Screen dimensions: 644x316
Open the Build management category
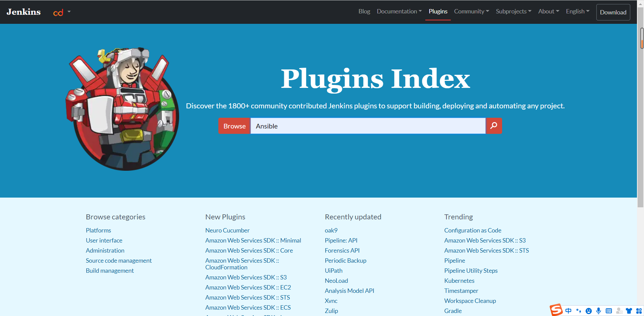tap(110, 271)
